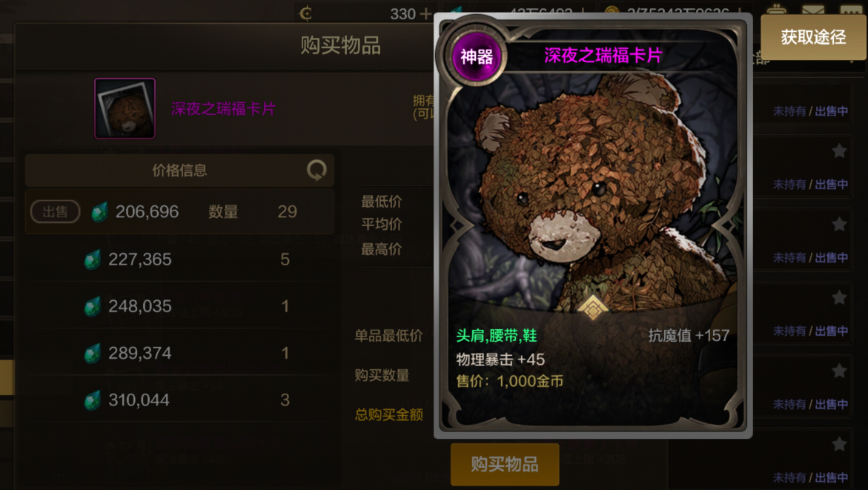Screen dimensions: 868x490
Task: Tap the gold diamond emblem on card
Action: 592,308
